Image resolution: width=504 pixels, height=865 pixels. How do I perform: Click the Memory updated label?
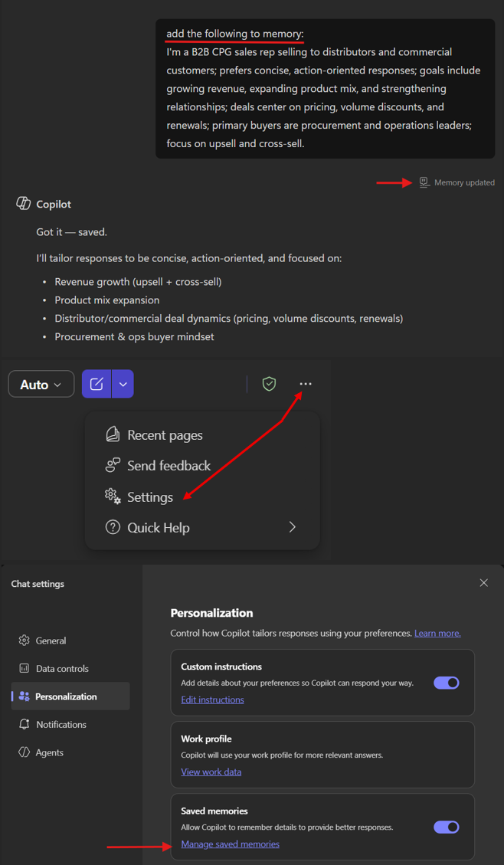[x=464, y=182]
